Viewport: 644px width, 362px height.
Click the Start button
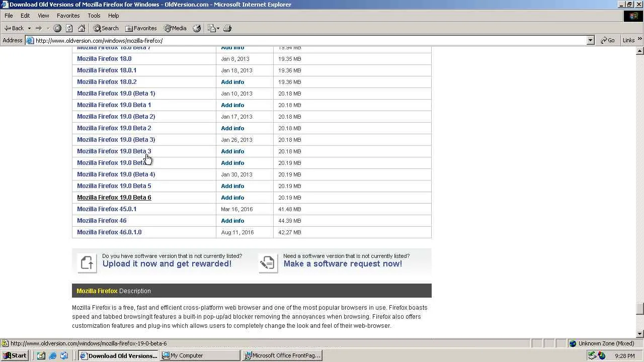point(15,355)
